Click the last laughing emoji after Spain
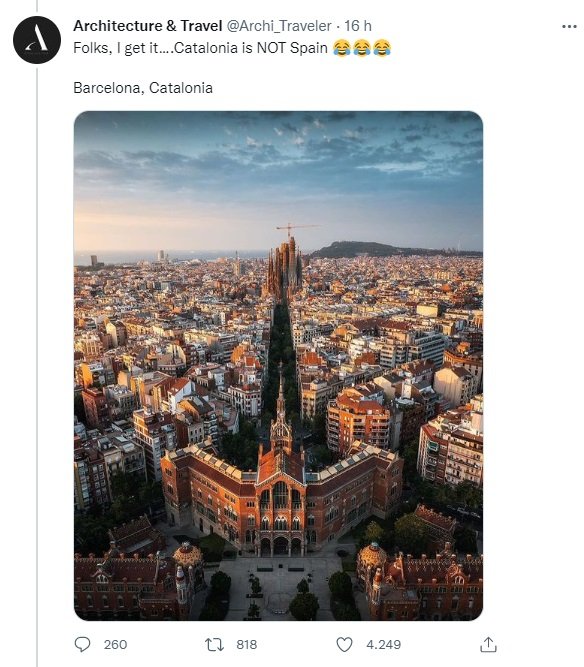The height and width of the screenshot is (667, 584). [382, 48]
